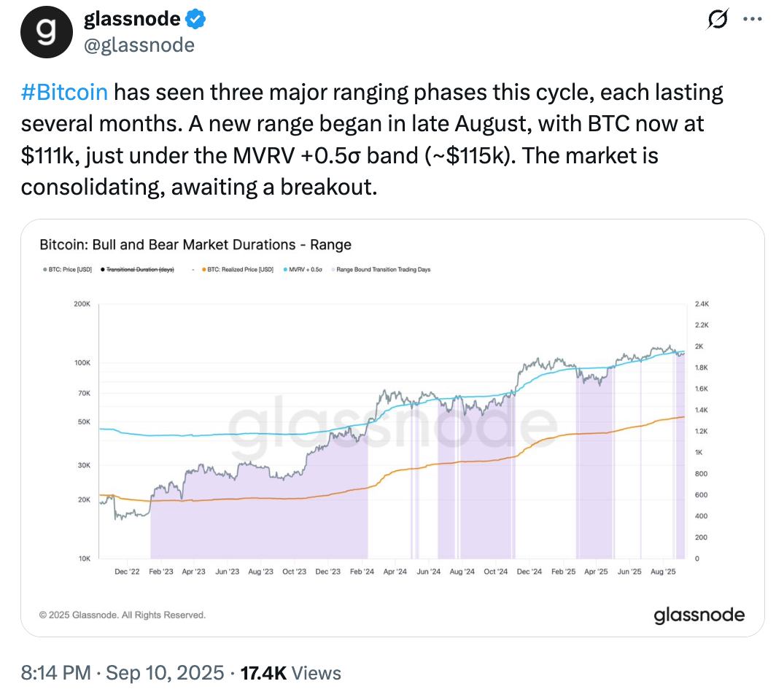Click the Aug '25 x-axis label
Viewport: 776px width, 700px height.
coord(660,572)
